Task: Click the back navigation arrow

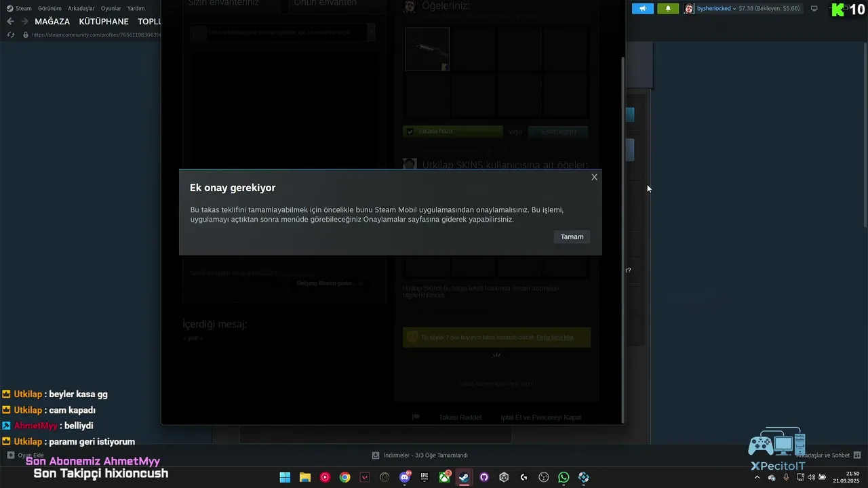Action: (x=10, y=22)
